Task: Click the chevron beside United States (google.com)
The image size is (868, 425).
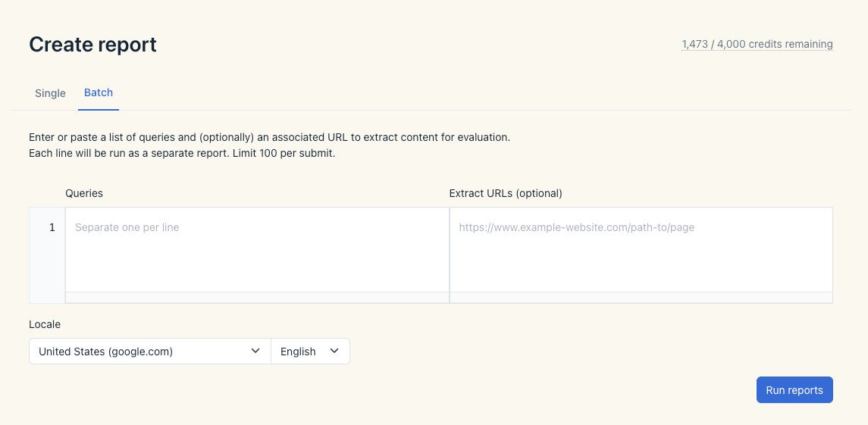Action: (x=255, y=352)
